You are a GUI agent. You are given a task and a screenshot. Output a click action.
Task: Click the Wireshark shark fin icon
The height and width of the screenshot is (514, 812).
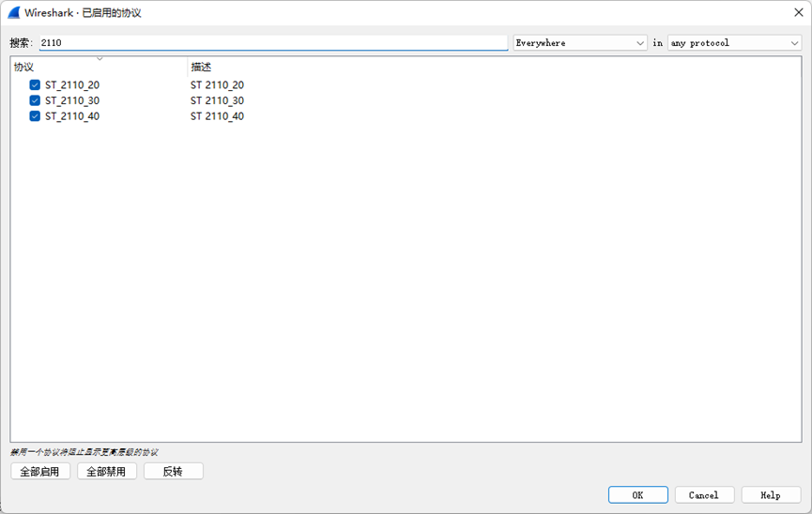tap(14, 12)
